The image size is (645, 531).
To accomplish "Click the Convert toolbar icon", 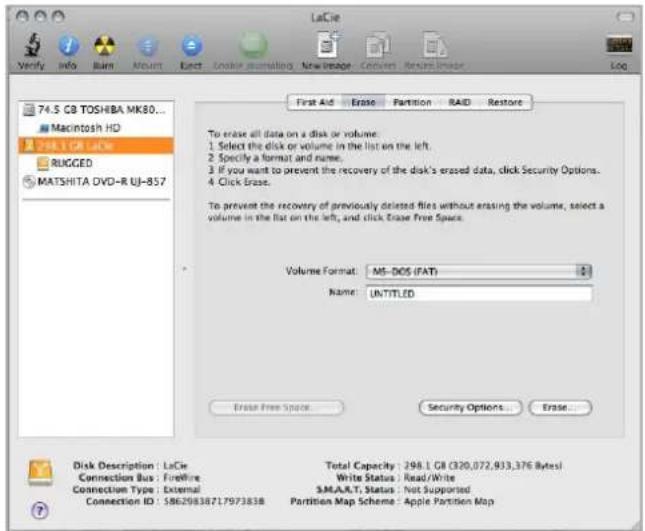I will tap(378, 45).
